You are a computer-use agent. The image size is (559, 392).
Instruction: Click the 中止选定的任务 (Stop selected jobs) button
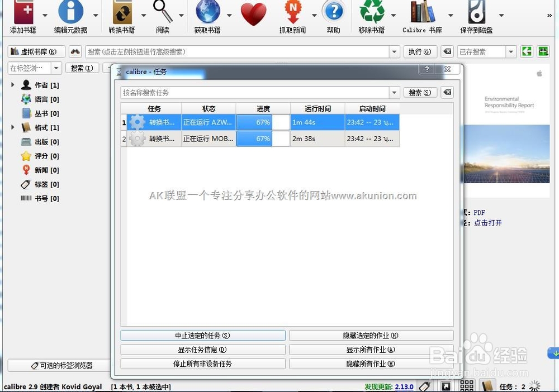click(202, 336)
